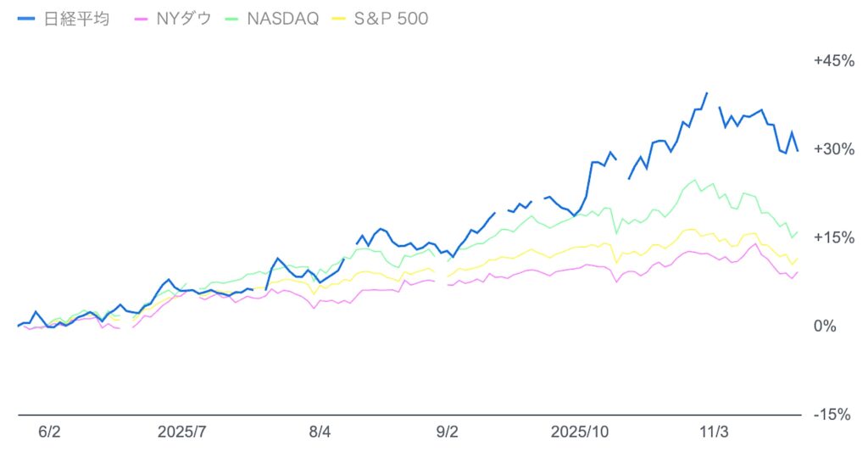The height and width of the screenshot is (452, 868).
Task: Click the 9/2 date axis label
Action: [x=447, y=432]
